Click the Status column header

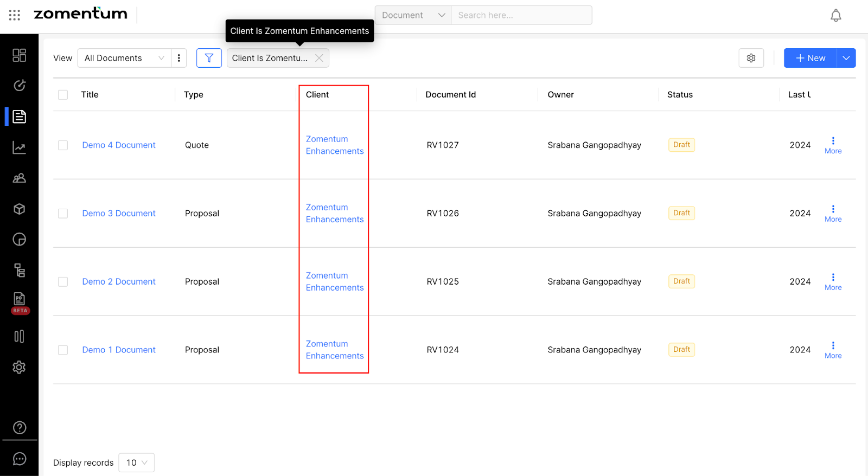(680, 95)
